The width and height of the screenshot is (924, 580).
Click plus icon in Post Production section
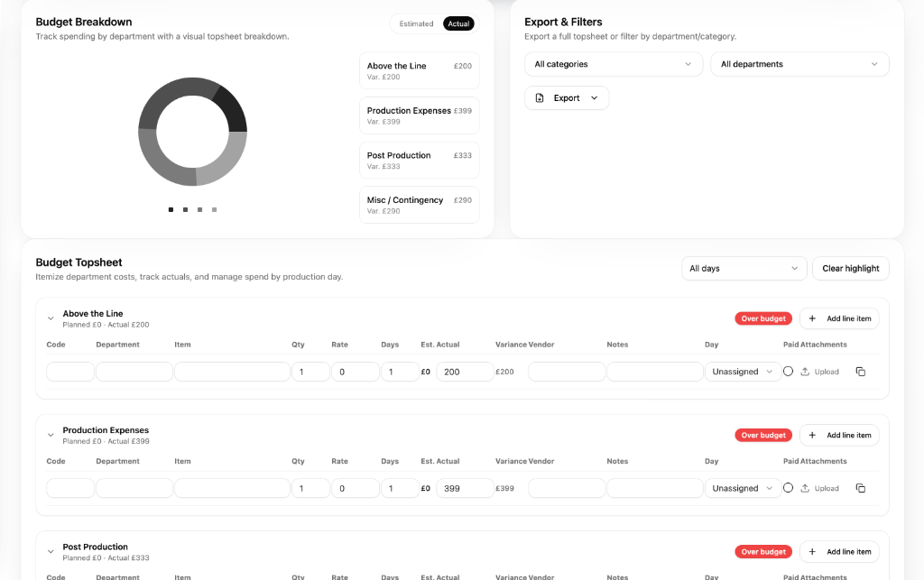812,552
